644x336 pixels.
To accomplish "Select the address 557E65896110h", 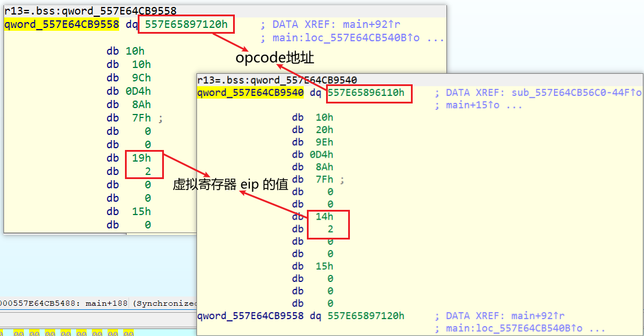I will click(x=366, y=93).
